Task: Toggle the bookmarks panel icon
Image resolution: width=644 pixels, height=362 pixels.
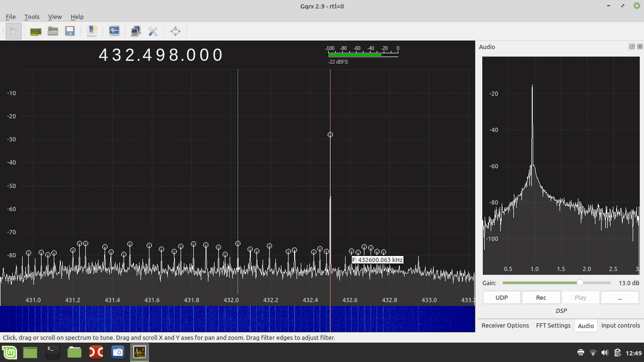Action: point(93,31)
